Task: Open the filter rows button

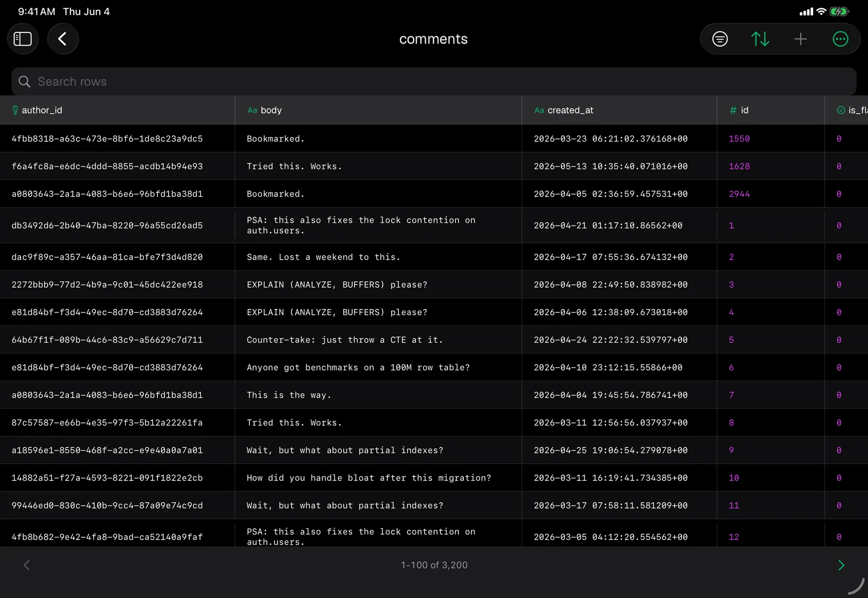Action: pyautogui.click(x=720, y=39)
